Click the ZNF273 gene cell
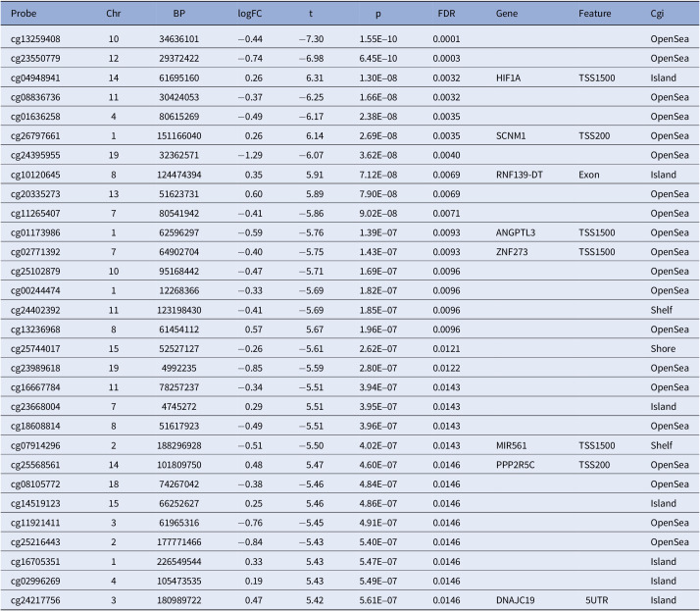This screenshot has width=700, height=611. point(512,252)
